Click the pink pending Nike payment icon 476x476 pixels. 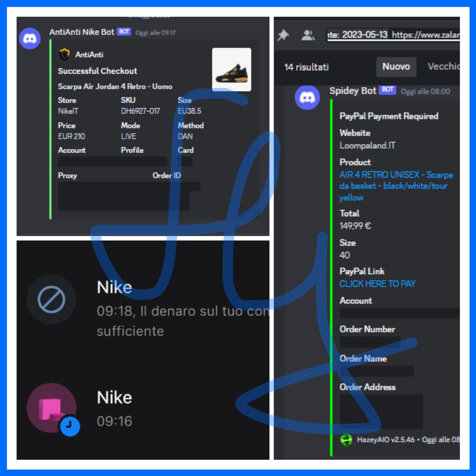tap(51, 407)
